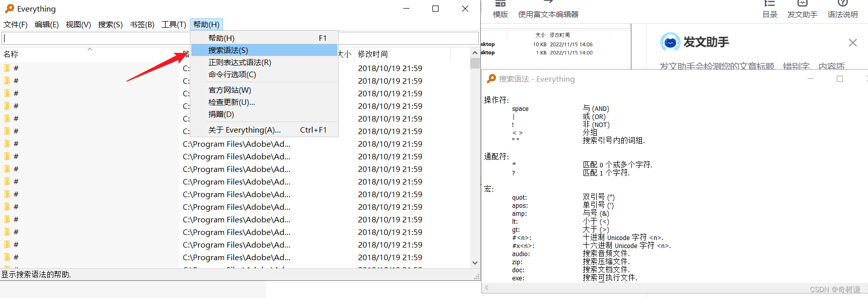Click left arrow of 搜索语法 horizontal scrollbar
868x298 pixels.
[486, 288]
